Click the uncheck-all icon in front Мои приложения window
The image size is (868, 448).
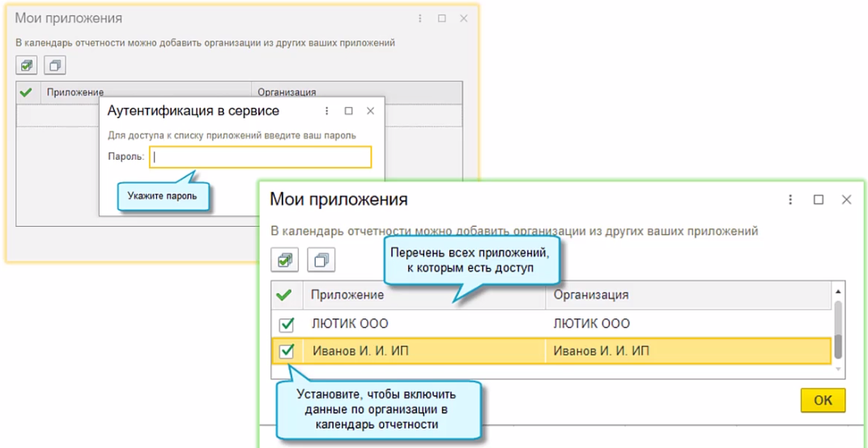[x=321, y=260]
